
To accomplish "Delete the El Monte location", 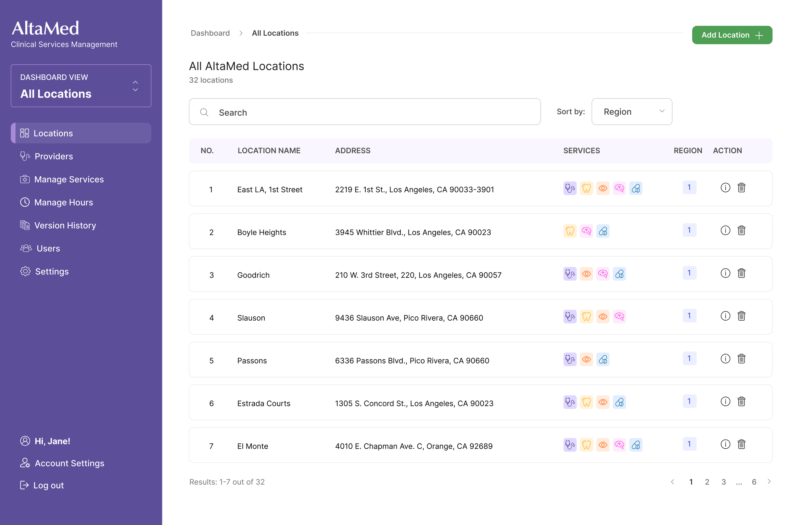I will (x=741, y=444).
